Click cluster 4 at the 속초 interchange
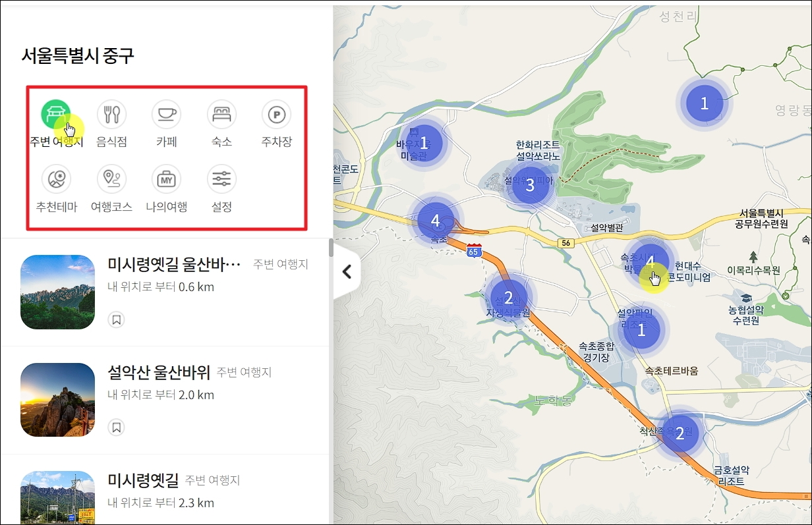This screenshot has width=812, height=525. click(x=435, y=221)
